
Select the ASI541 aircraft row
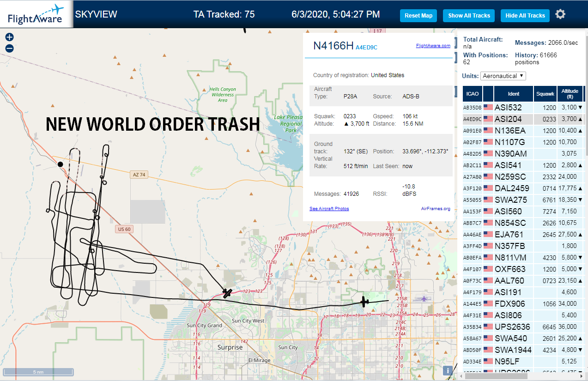point(524,165)
